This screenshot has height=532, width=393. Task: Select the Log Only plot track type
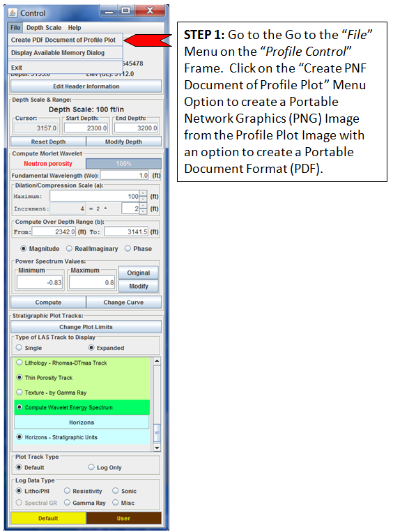91,467
